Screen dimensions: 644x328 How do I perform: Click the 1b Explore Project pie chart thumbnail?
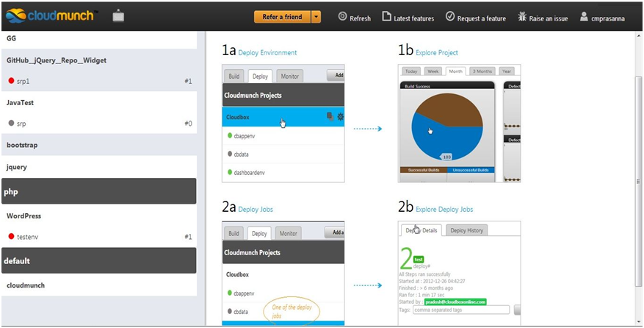click(x=459, y=124)
